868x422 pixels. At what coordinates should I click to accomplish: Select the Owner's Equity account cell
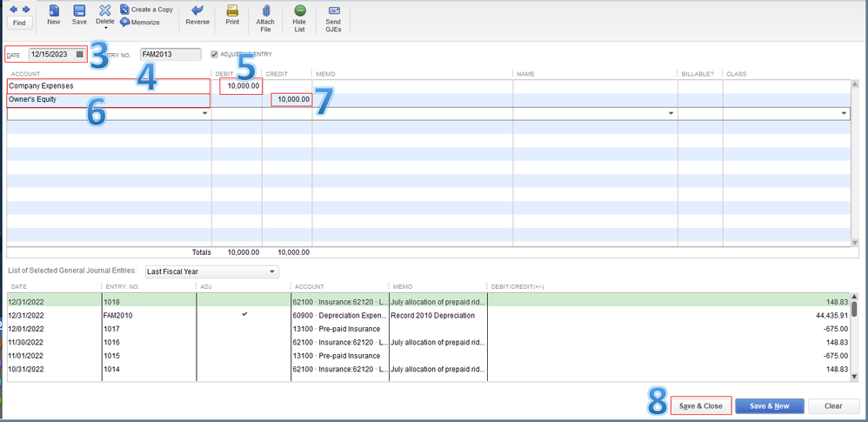click(x=109, y=100)
